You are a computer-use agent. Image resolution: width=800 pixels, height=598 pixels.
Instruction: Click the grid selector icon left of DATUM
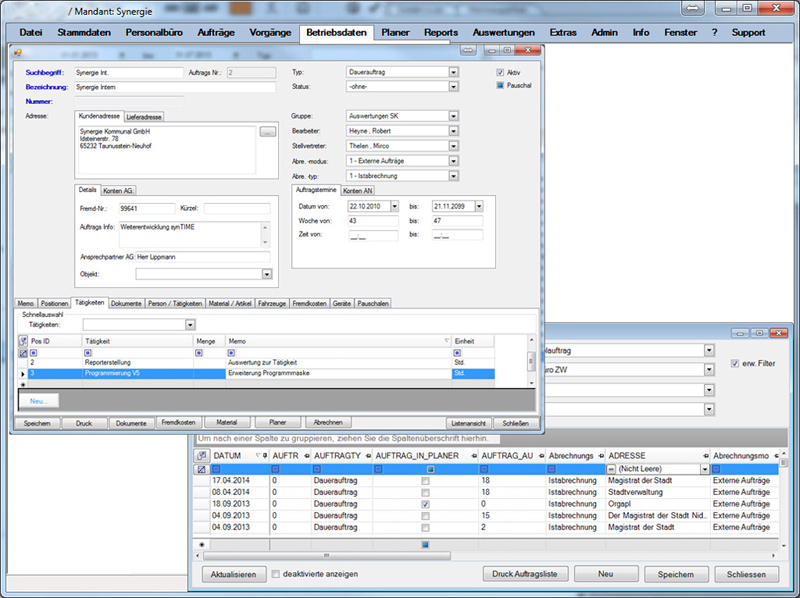coord(201,455)
